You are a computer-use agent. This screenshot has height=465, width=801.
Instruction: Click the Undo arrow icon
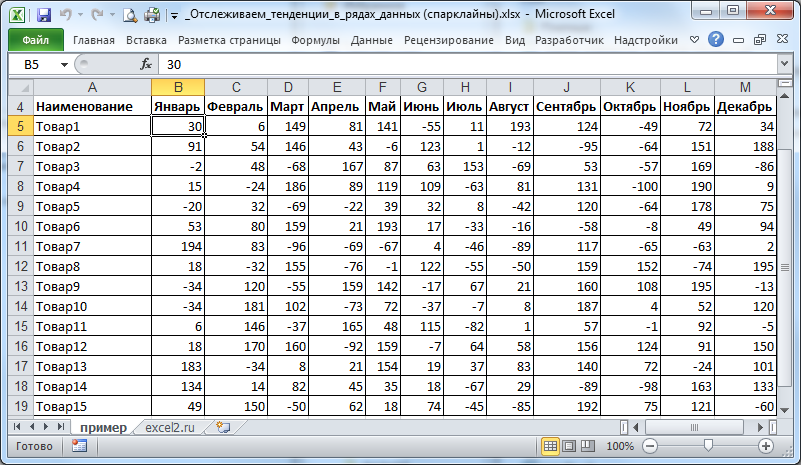67,15
